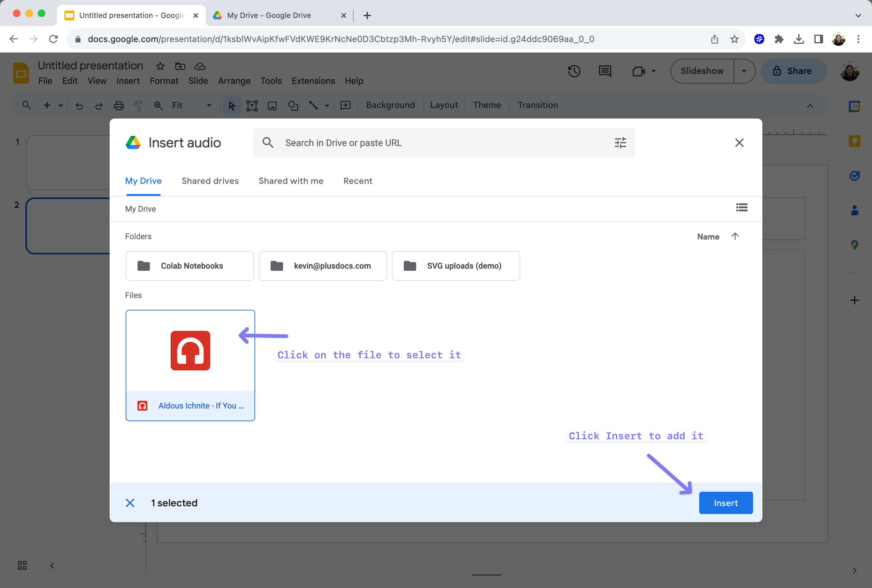Open the File menu

46,81
